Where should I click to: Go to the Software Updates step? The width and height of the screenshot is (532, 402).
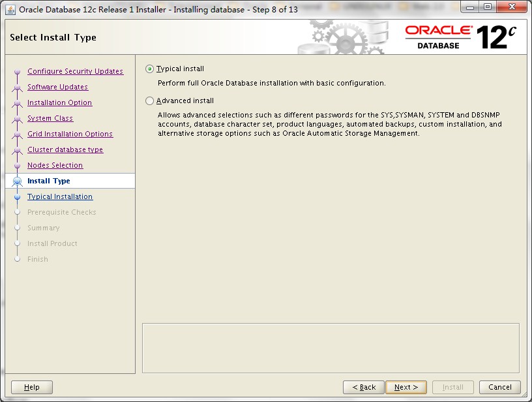click(x=57, y=87)
